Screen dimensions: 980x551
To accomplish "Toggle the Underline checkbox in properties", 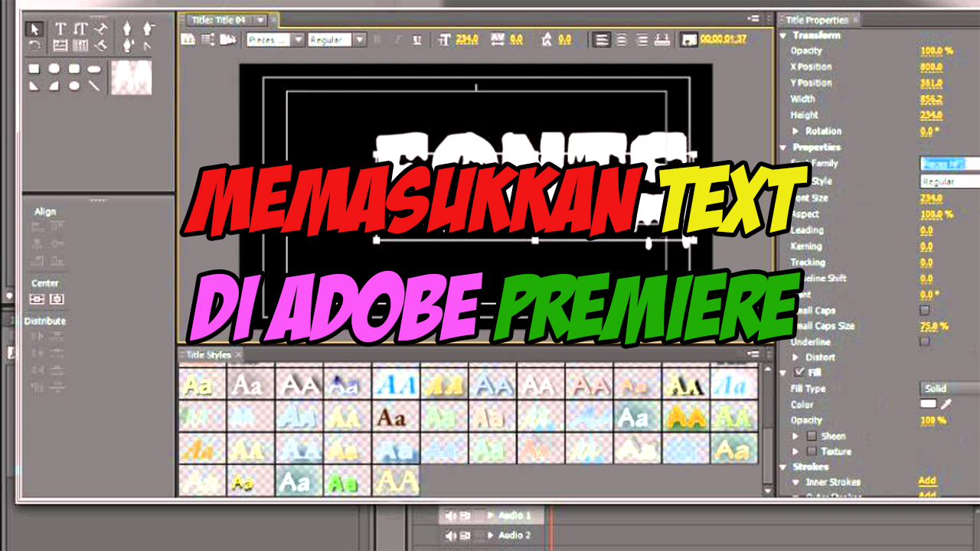I will 924,341.
